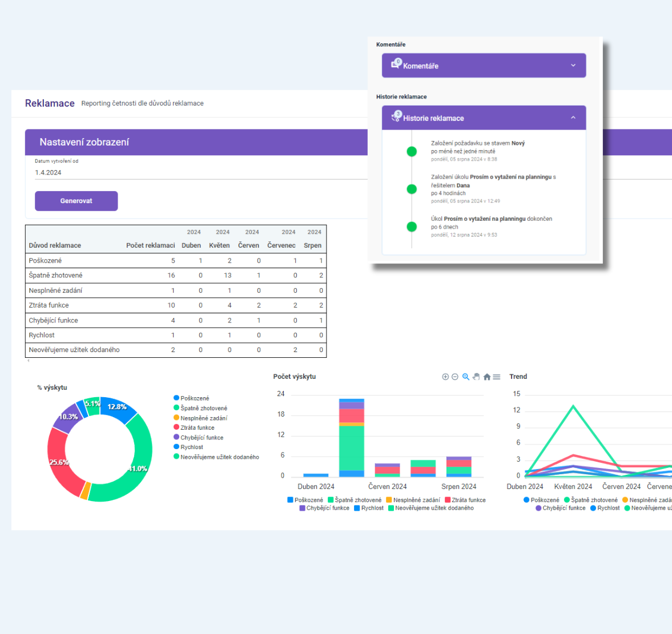Edit Datum vytvoření od field
Image resolution: width=672 pixels, height=634 pixels.
click(201, 173)
